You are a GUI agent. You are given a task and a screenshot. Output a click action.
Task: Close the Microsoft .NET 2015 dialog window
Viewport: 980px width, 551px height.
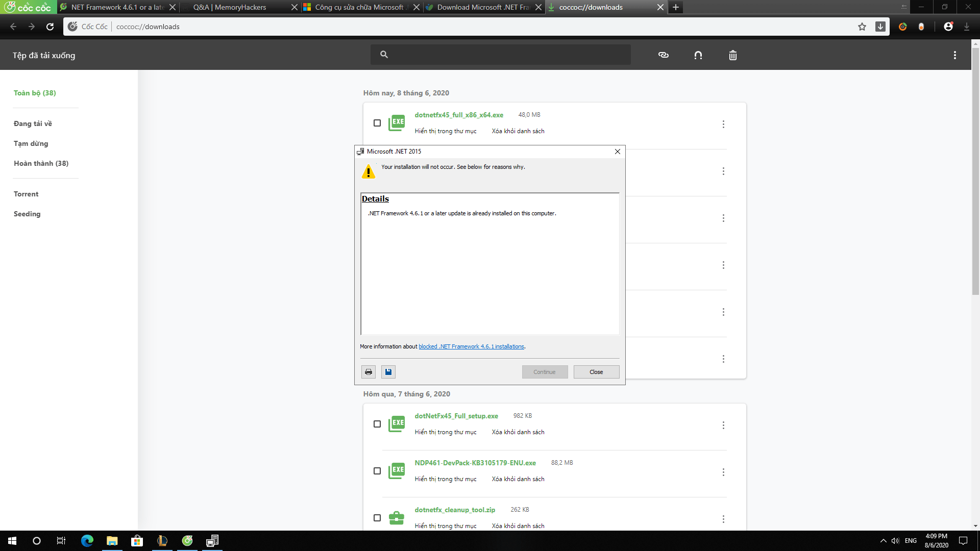(x=618, y=152)
